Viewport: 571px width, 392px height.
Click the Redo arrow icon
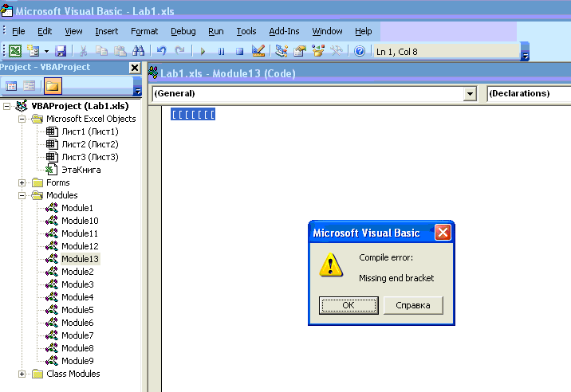[x=179, y=51]
